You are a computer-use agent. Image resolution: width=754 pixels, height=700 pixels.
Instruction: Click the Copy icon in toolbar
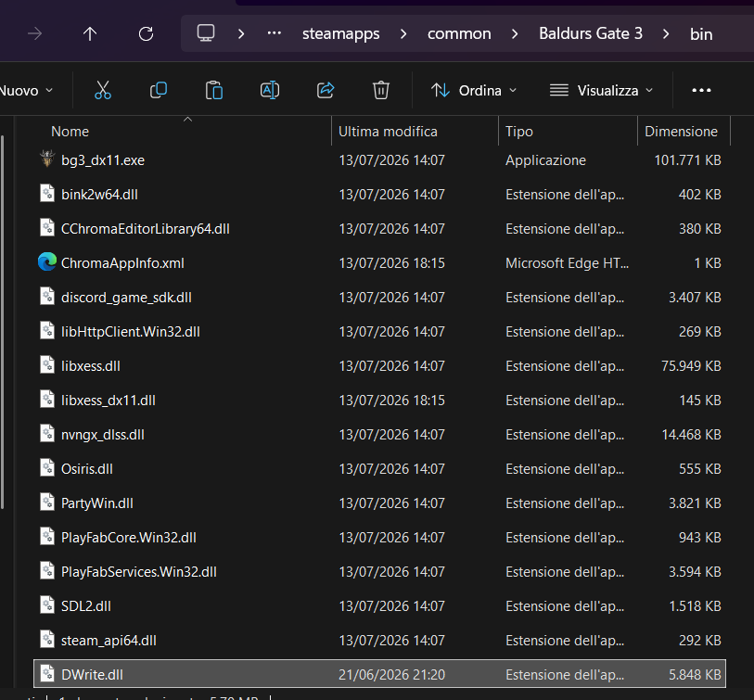159,90
